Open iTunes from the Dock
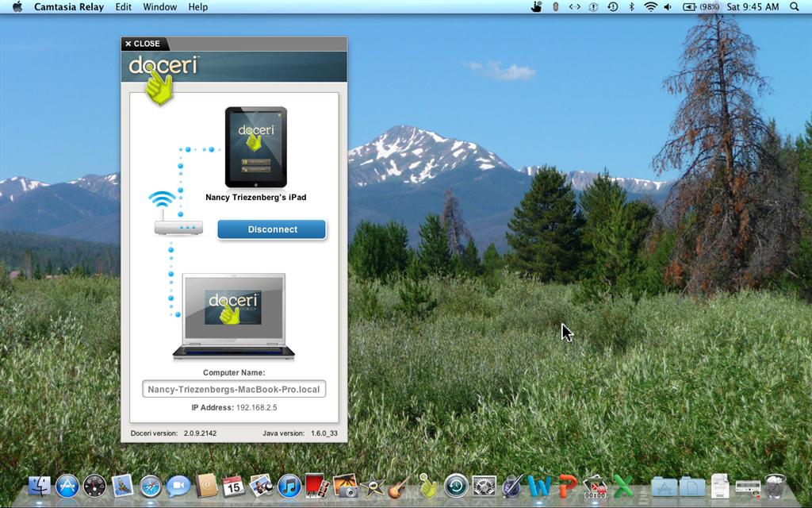 click(x=289, y=487)
